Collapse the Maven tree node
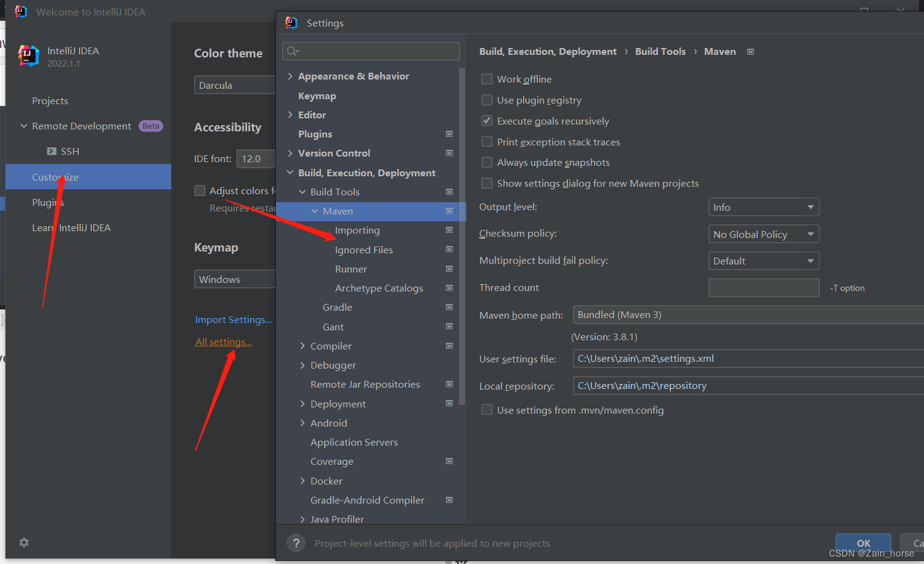This screenshot has width=924, height=564. click(315, 211)
